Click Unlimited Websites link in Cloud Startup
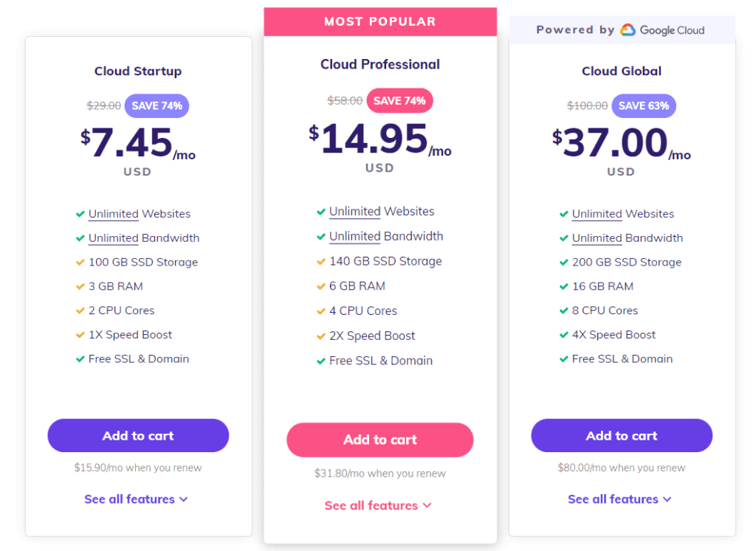 point(114,214)
